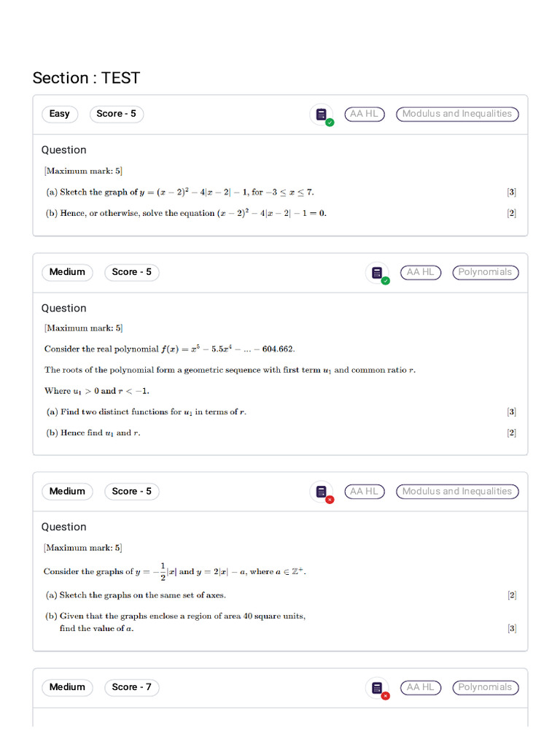Click Medium badge on third question
The height and width of the screenshot is (747, 560).
click(67, 491)
